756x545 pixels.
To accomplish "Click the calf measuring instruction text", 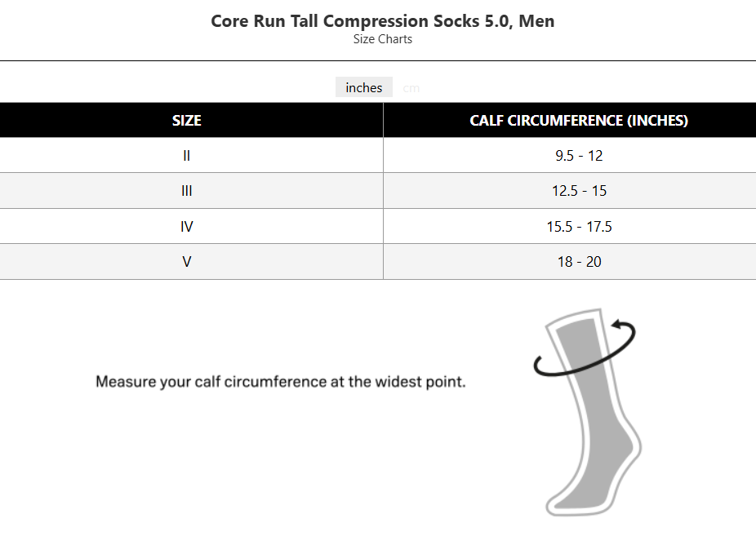I will pos(280,381).
